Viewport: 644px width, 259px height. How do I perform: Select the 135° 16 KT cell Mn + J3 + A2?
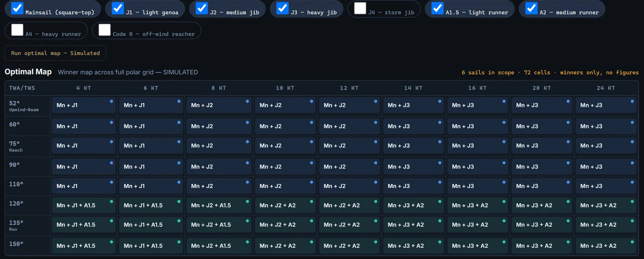pyautogui.click(x=478, y=225)
